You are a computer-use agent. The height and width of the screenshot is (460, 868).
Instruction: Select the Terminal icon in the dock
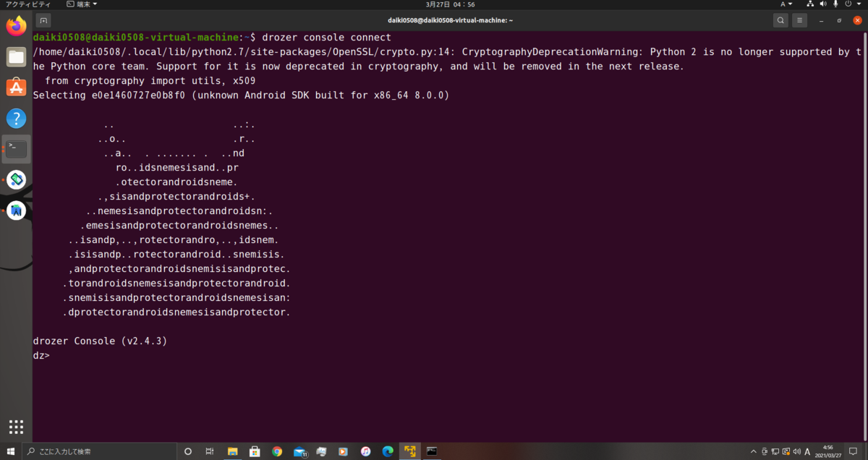click(x=16, y=149)
